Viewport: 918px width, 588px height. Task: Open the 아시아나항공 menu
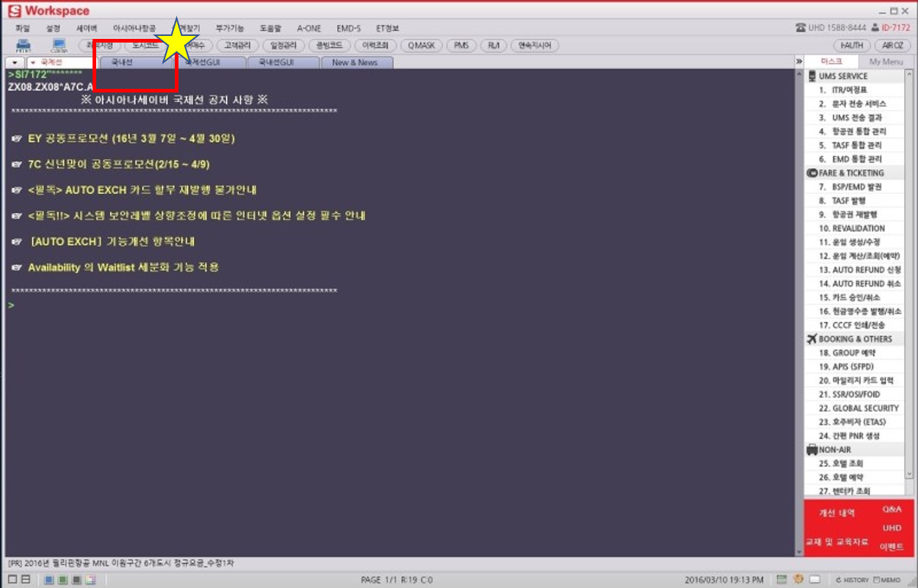(134, 28)
